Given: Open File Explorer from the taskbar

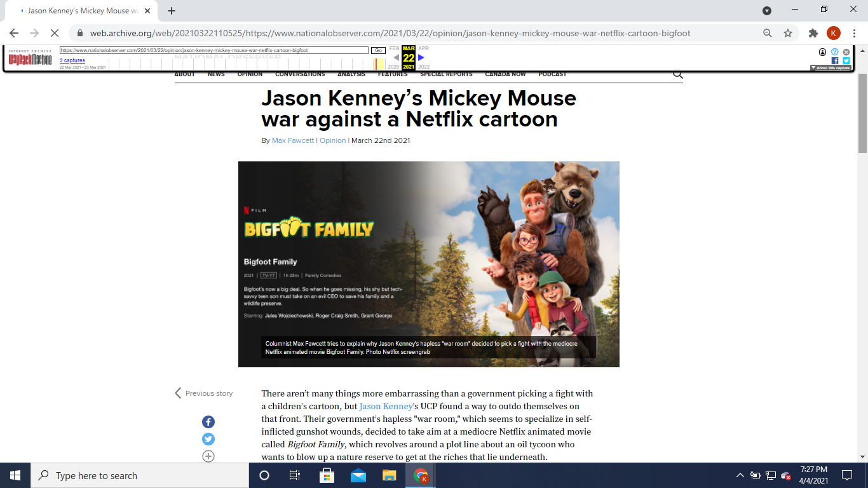Looking at the screenshot, I should pos(389,475).
